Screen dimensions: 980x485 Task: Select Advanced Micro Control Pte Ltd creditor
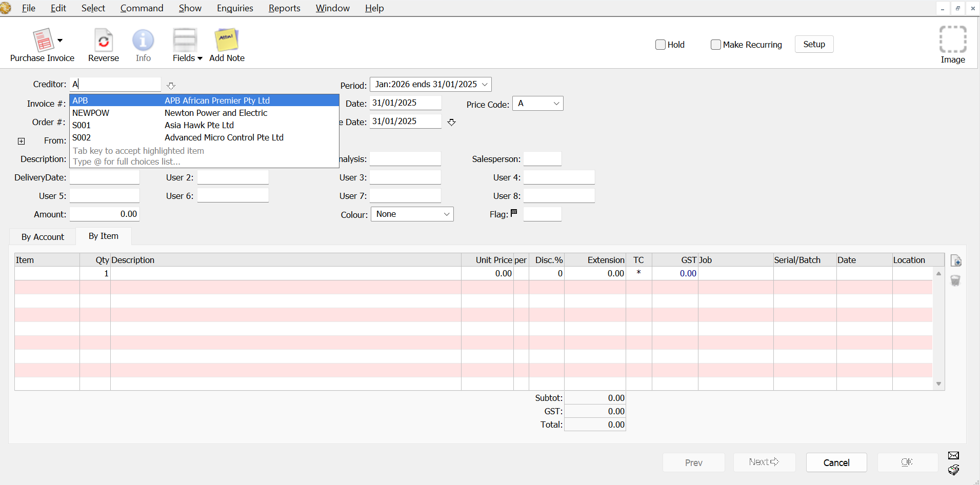pyautogui.click(x=204, y=137)
